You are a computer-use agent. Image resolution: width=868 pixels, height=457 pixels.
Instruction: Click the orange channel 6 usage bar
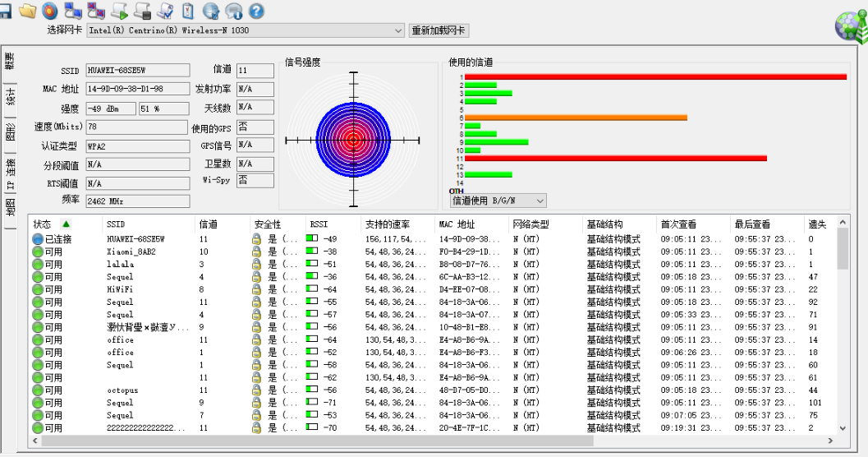(576, 118)
